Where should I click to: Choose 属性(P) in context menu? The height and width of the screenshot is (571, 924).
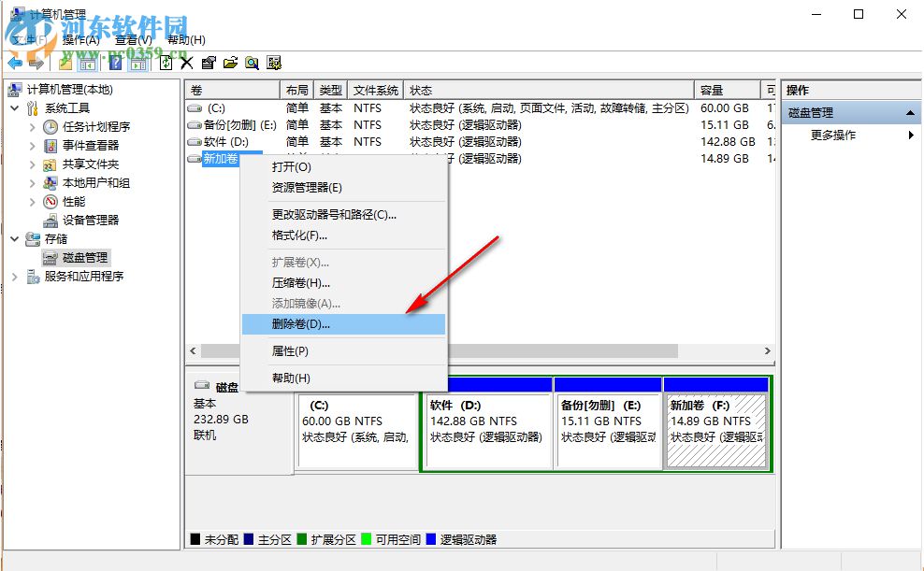[343, 351]
